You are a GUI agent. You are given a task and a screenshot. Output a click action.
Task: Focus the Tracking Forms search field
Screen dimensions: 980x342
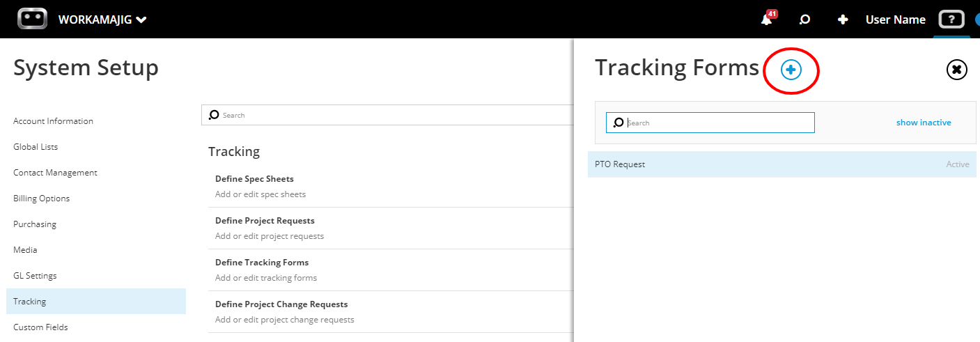[x=710, y=123]
